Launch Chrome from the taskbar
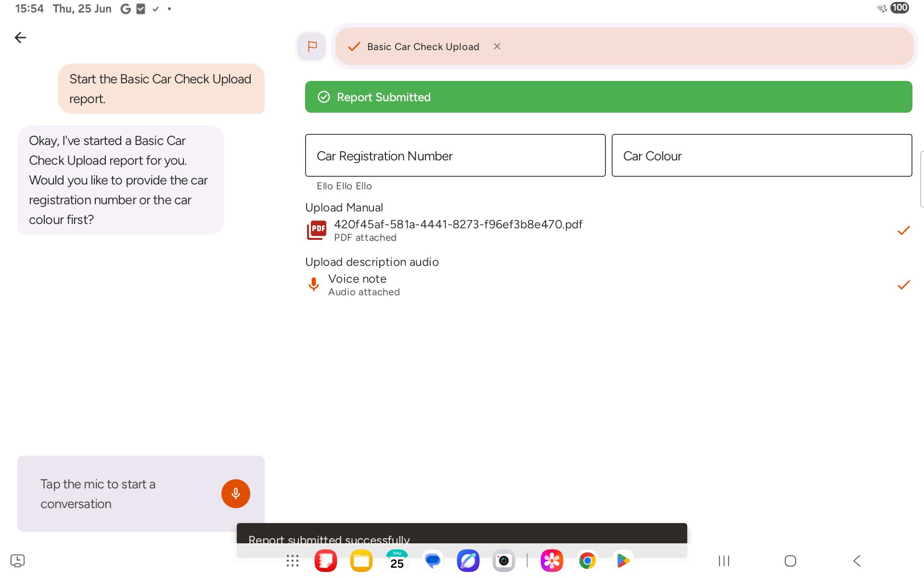This screenshot has height=578, width=924. click(x=588, y=561)
